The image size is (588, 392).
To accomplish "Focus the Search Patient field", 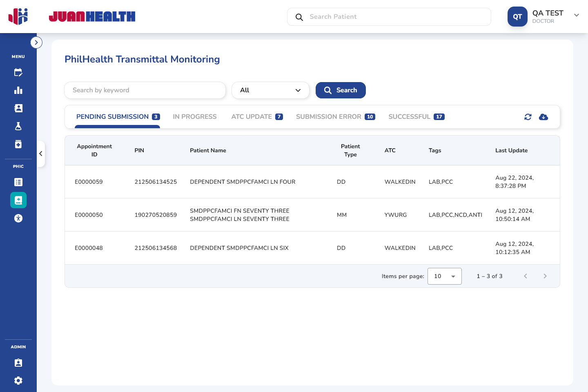I will tap(389, 17).
